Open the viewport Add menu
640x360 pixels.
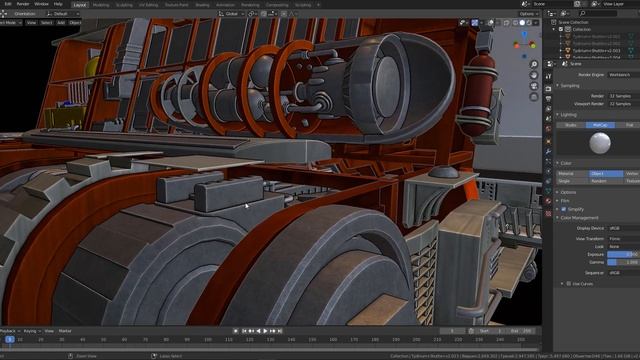(61, 22)
